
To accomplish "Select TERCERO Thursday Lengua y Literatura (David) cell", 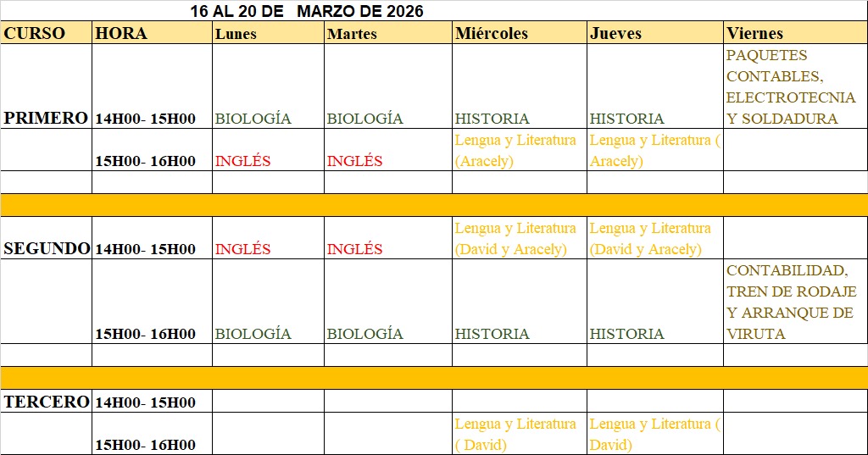I will 654,434.
